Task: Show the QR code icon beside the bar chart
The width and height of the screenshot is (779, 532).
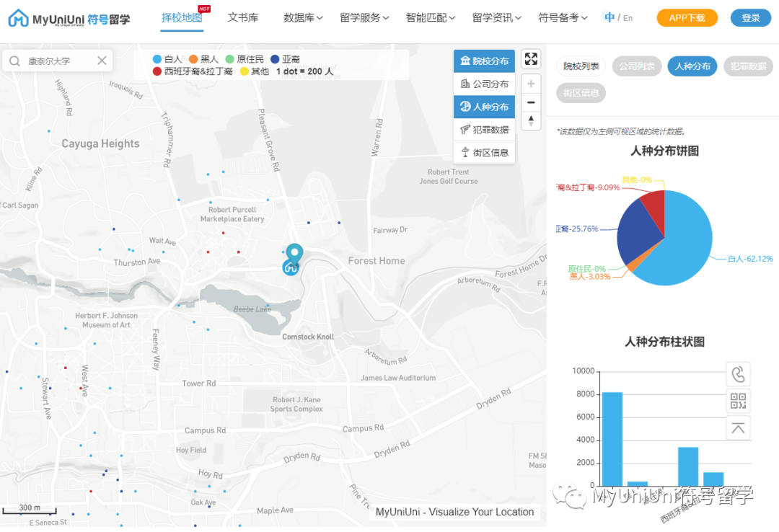Action: (738, 401)
